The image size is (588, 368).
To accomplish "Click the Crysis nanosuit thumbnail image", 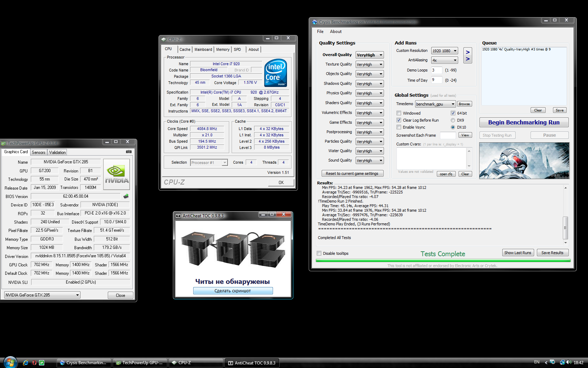I will click(524, 161).
